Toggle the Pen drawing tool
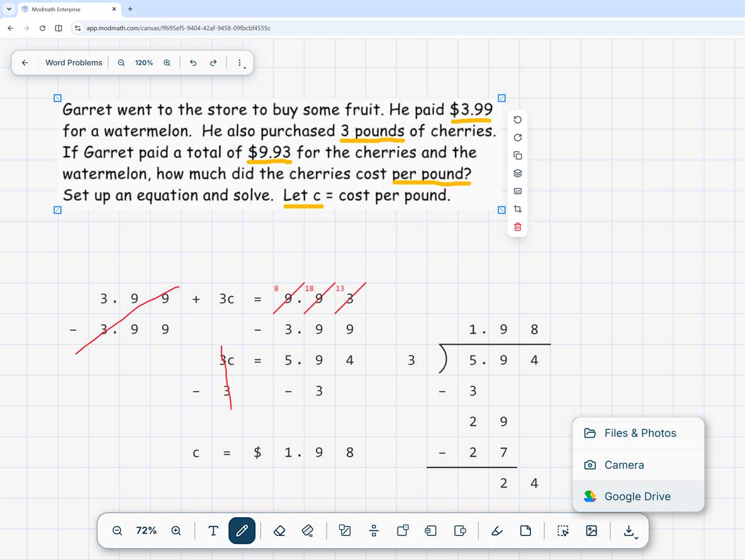 point(242,530)
